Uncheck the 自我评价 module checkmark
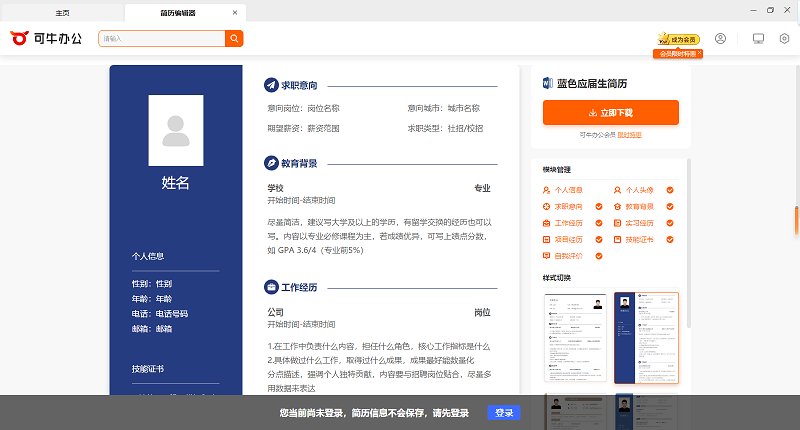 598,256
